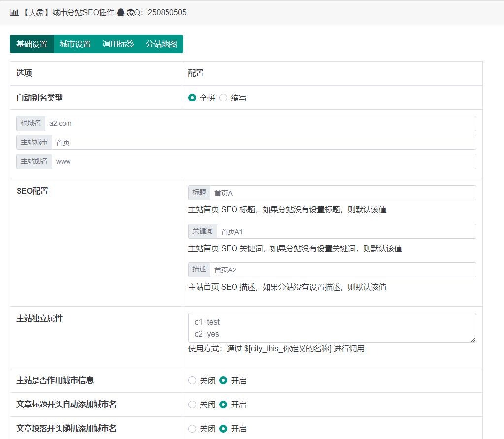
Task: Set 文章段落开头随机添加城市名 to 关闭
Action: (x=192, y=428)
